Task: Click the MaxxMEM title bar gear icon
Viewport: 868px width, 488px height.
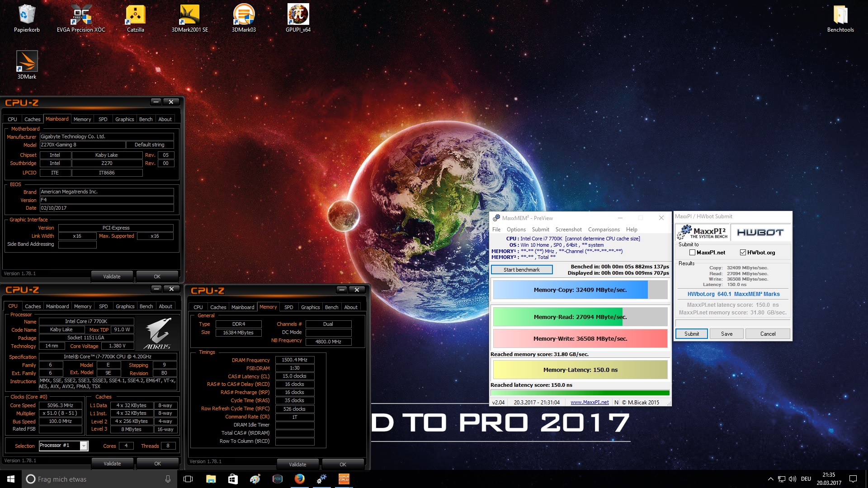Action: tap(496, 218)
